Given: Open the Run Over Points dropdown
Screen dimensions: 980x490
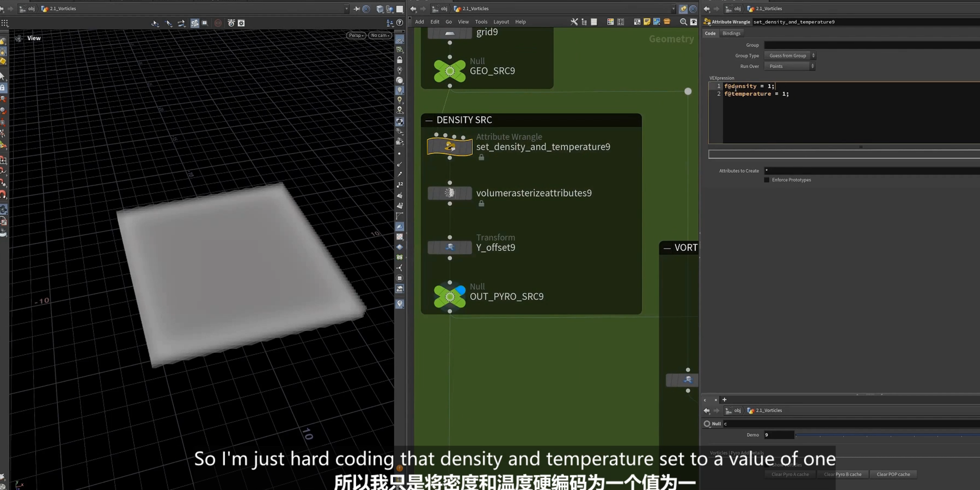Looking at the screenshot, I should (790, 66).
